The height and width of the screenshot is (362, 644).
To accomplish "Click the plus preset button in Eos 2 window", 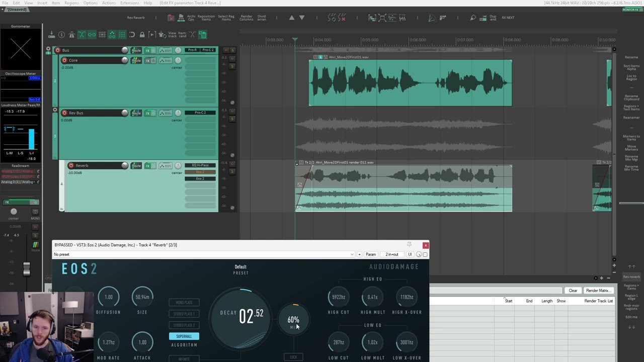I will click(x=359, y=254).
